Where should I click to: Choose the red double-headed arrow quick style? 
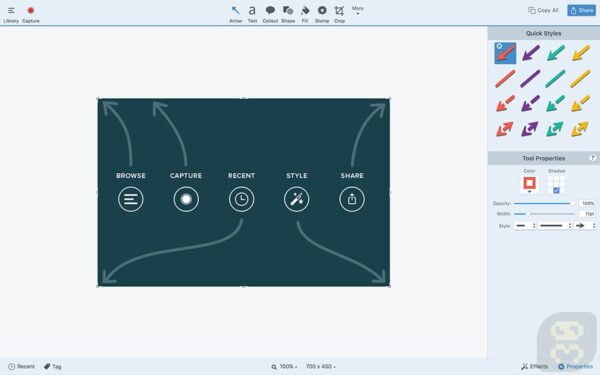click(505, 129)
